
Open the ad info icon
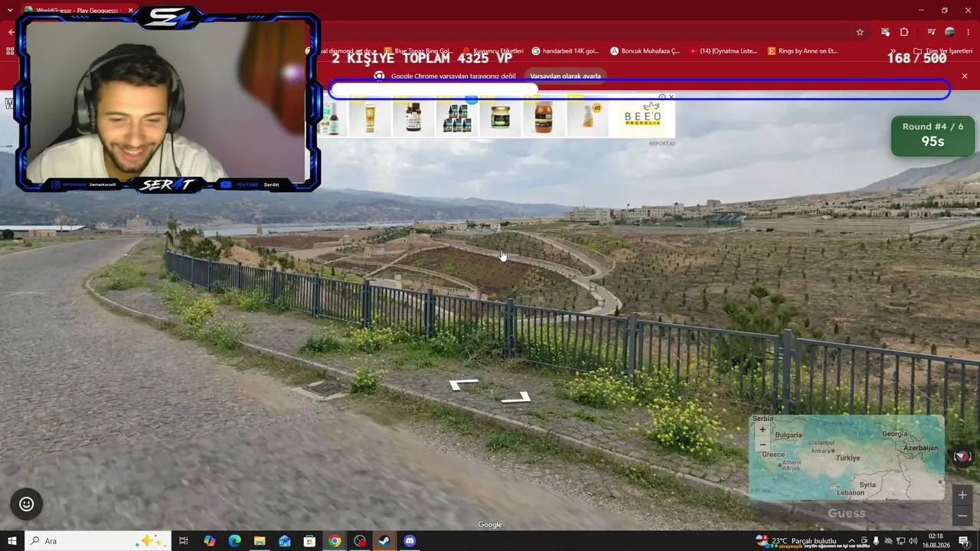663,97
